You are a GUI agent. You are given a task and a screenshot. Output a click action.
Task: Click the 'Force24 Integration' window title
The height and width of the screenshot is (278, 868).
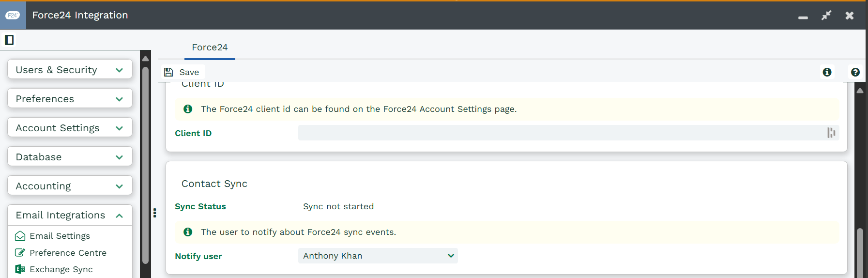point(80,15)
